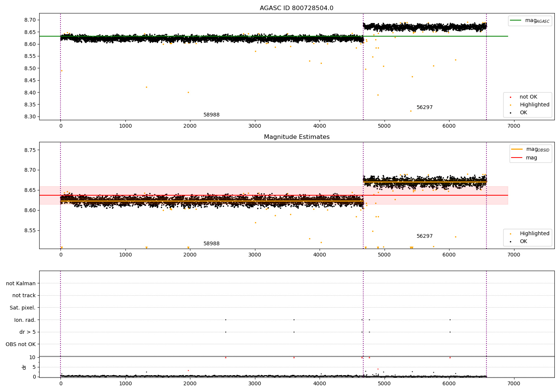This screenshot has width=560, height=392.
Task: Click the 'AGASC ID 800728504.0' plot title
Action: [296, 8]
